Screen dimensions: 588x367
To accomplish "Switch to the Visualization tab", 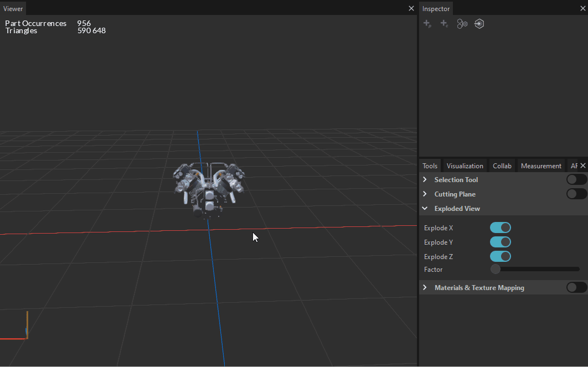I will pyautogui.click(x=465, y=166).
